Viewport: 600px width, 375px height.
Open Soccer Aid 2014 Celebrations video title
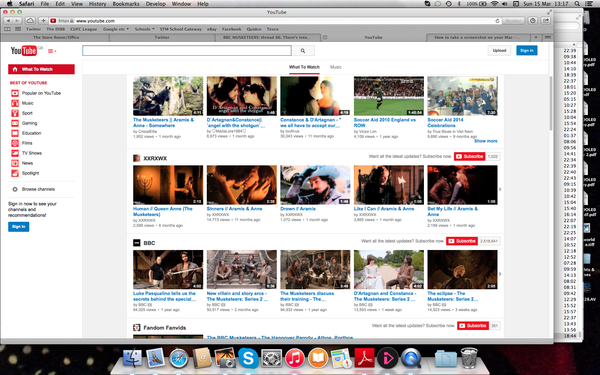tap(445, 122)
